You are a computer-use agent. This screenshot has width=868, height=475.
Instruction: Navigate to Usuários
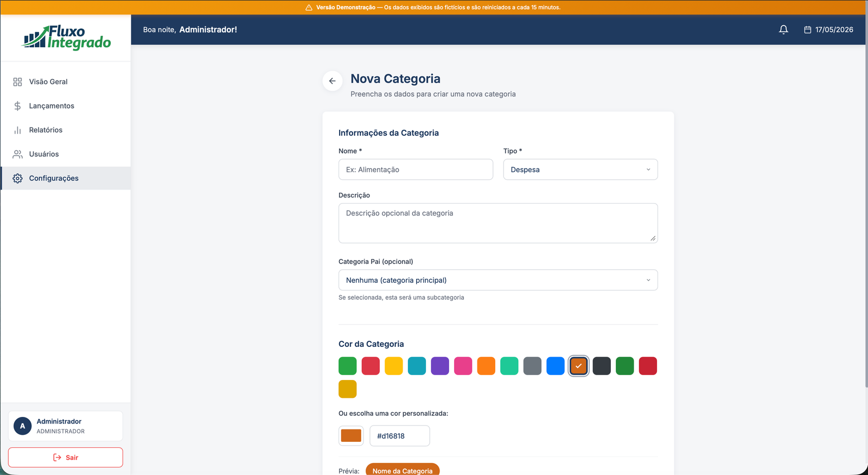(x=66, y=154)
